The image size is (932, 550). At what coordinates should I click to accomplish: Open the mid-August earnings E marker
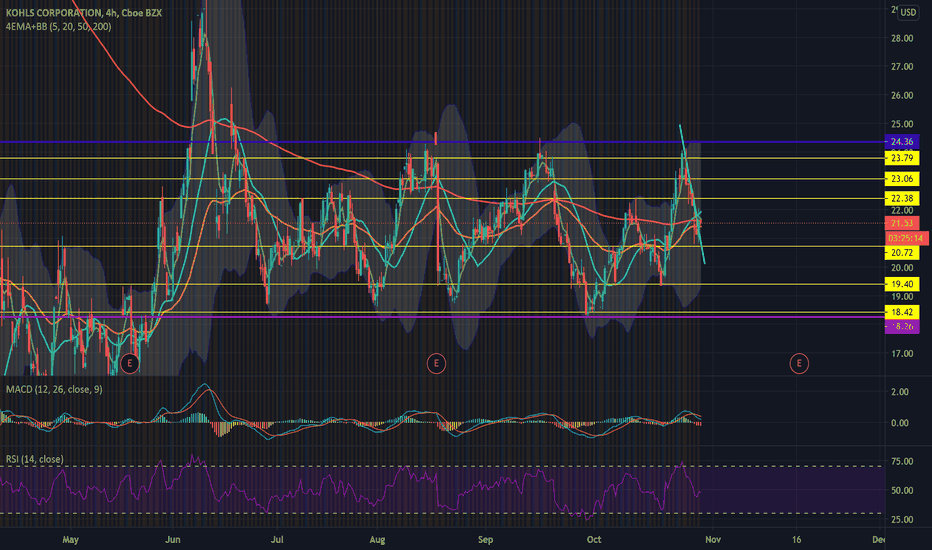point(436,363)
